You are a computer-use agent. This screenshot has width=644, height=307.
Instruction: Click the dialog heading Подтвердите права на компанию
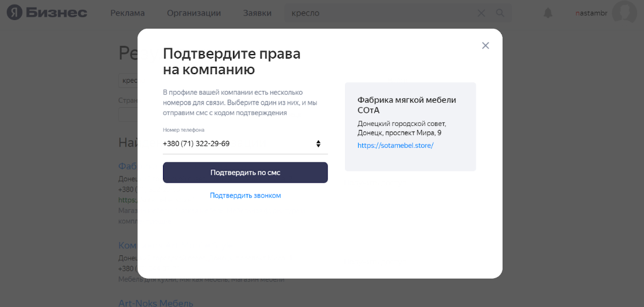coord(231,62)
